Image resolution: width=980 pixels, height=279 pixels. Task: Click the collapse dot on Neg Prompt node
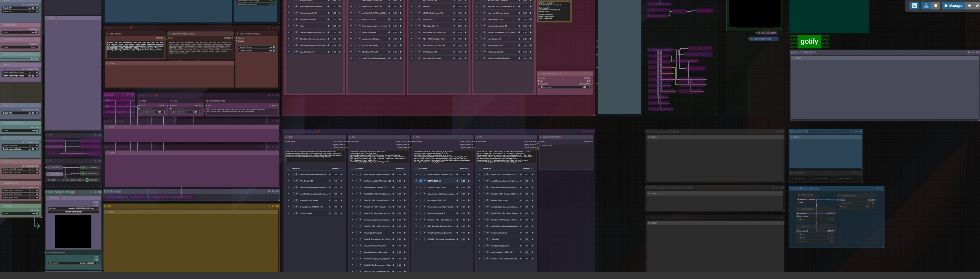click(107, 34)
